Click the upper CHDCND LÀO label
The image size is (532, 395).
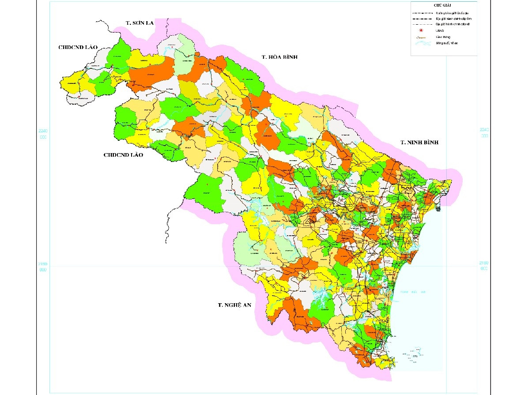(x=78, y=47)
